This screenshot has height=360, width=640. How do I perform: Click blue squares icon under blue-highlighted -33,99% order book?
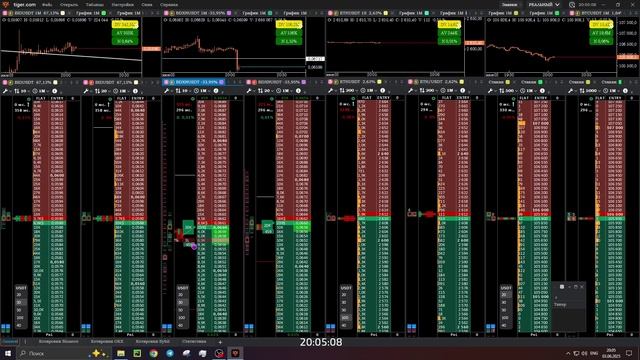point(167,327)
